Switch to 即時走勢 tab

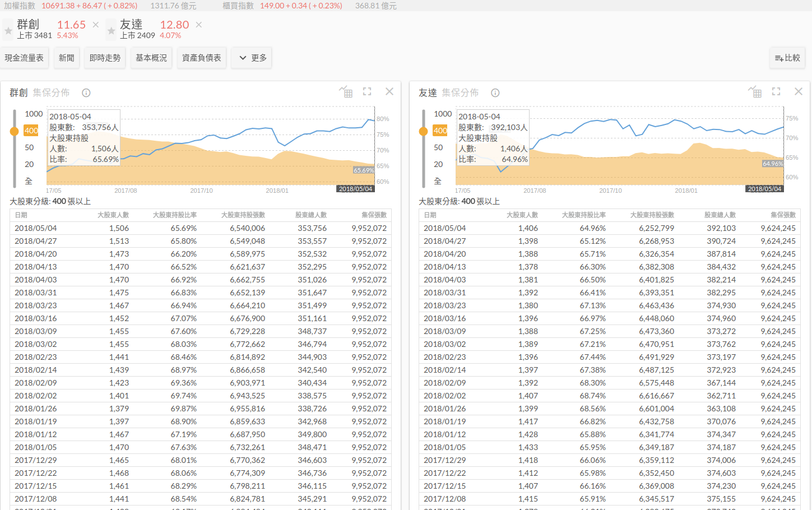coord(105,58)
